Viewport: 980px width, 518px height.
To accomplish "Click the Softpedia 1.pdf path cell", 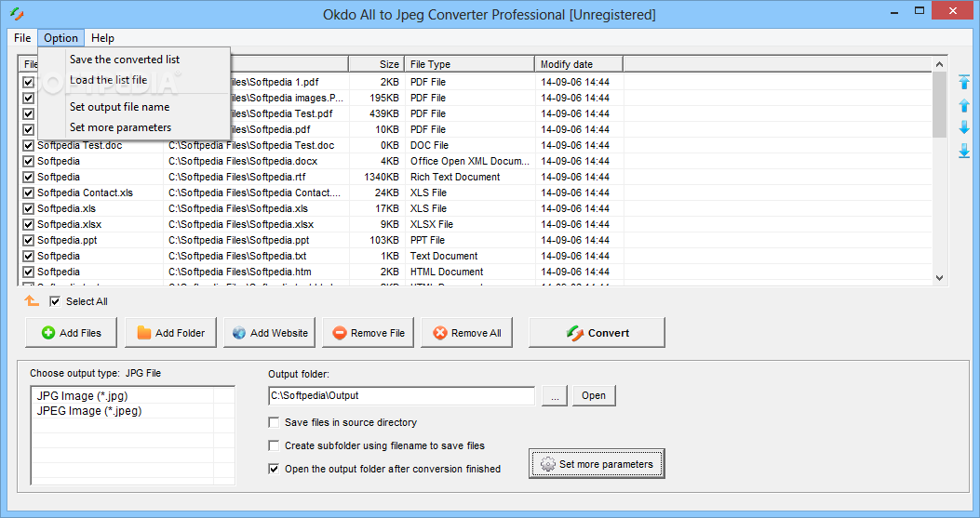I will tap(289, 82).
